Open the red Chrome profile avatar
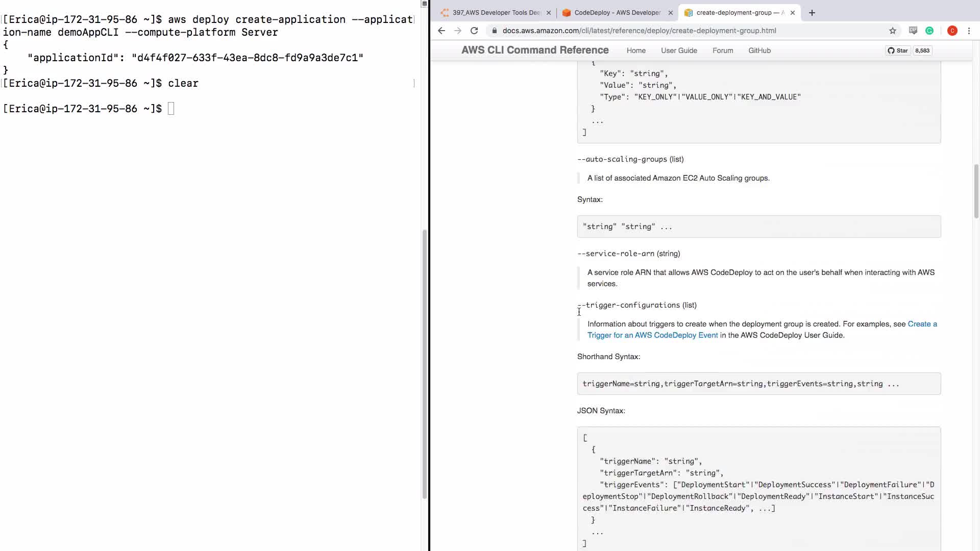This screenshot has height=551, width=980. pyautogui.click(x=952, y=31)
